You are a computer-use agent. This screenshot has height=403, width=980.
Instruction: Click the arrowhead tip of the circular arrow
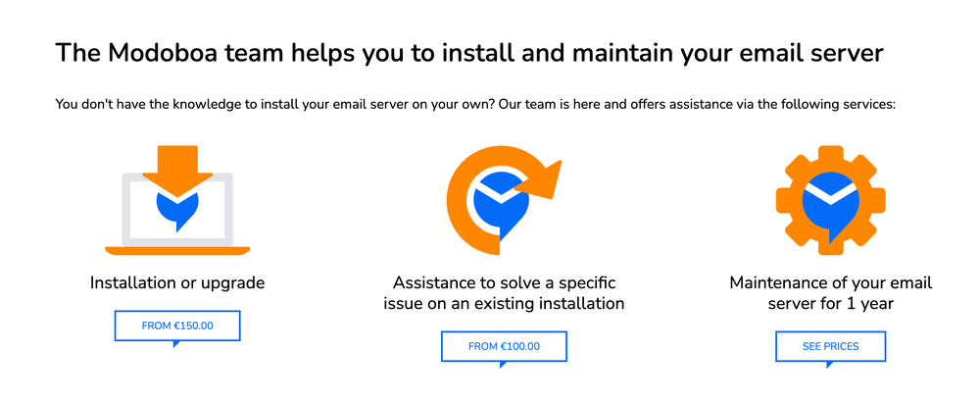pos(544,179)
